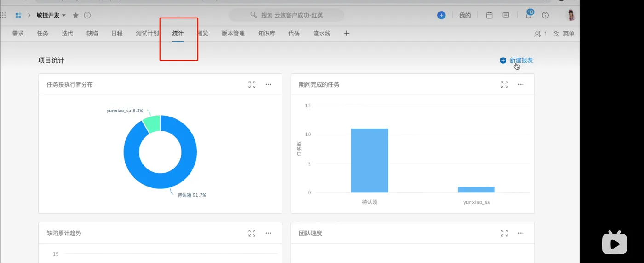Switch to the 迭代 tab
This screenshot has width=644, height=263.
pyautogui.click(x=67, y=34)
